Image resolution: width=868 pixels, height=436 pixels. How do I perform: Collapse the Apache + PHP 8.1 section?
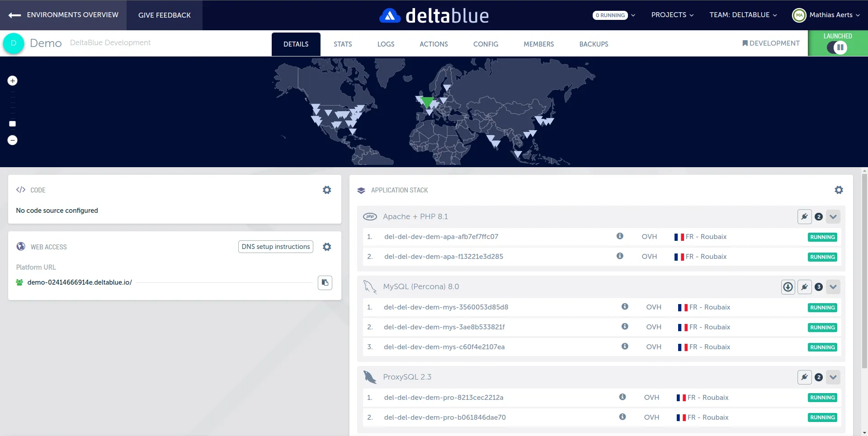click(833, 217)
